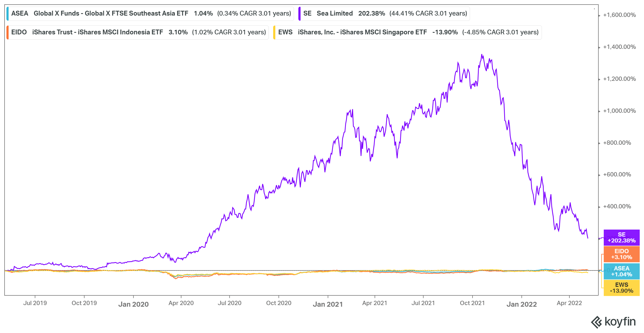Click the Apr 2021 x-axis label
The image size is (644, 333).
point(375,303)
